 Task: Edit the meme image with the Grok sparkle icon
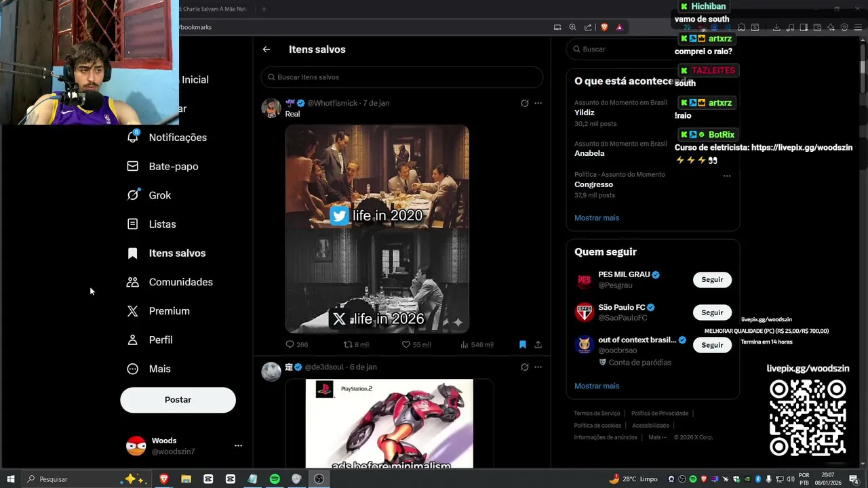[x=458, y=323]
